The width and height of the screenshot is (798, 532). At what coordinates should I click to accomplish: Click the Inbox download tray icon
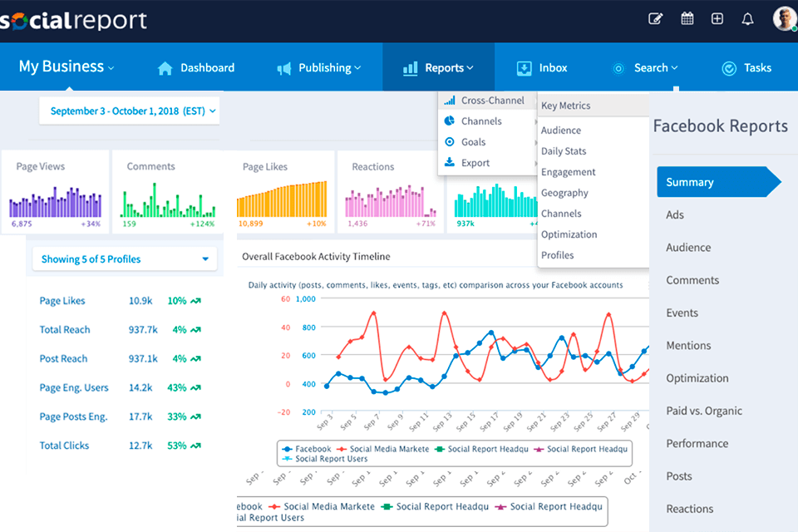pyautogui.click(x=524, y=68)
